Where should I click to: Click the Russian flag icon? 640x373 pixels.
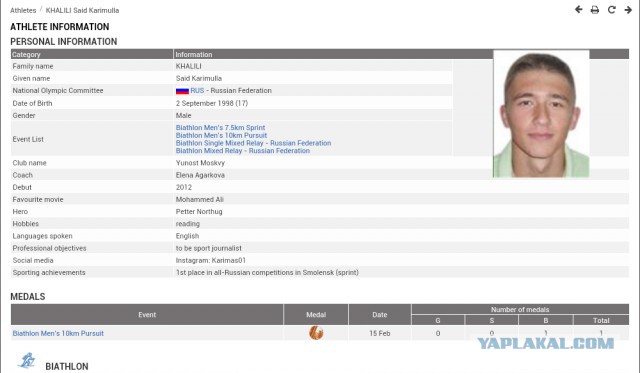point(182,91)
